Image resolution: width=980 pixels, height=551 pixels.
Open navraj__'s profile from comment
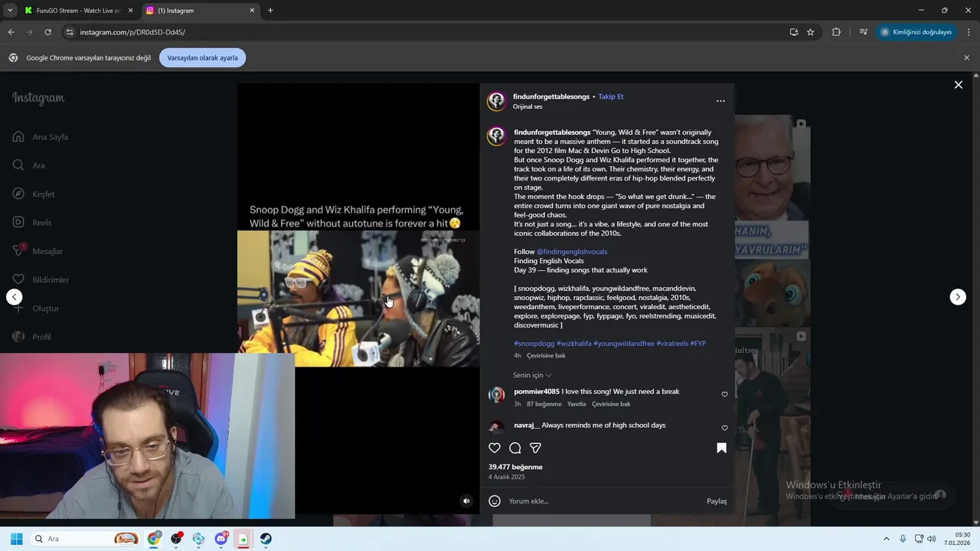527,425
